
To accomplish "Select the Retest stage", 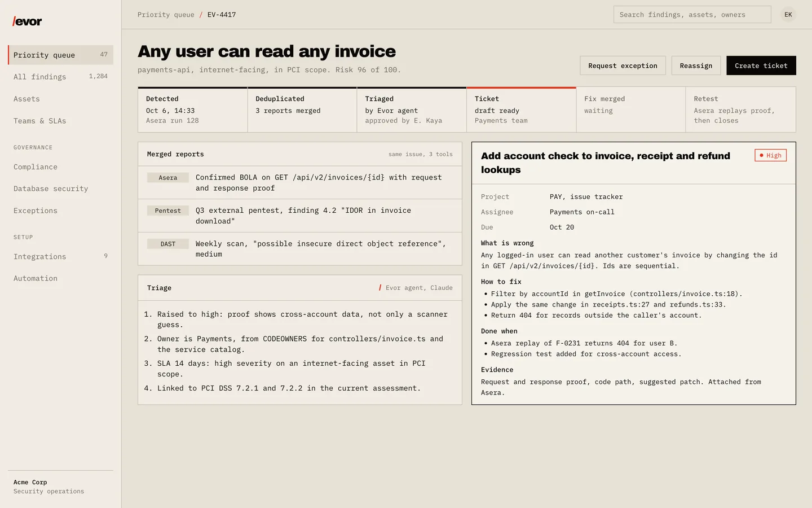I will coord(740,110).
